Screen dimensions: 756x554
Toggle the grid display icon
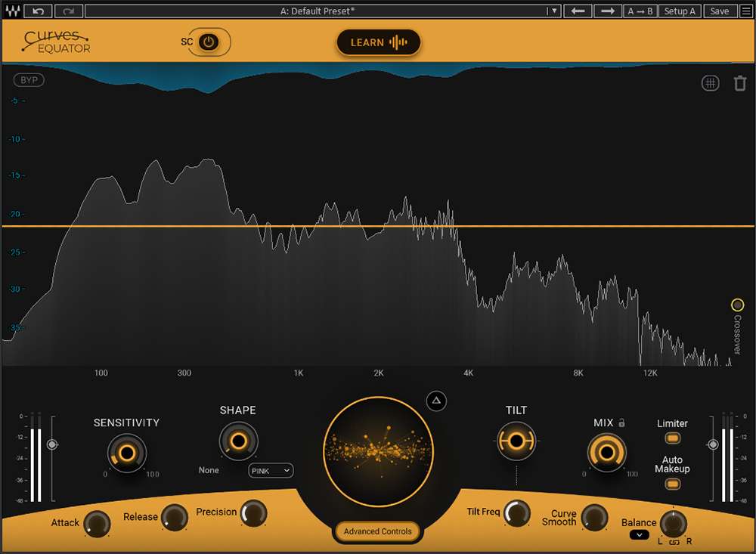click(x=710, y=84)
